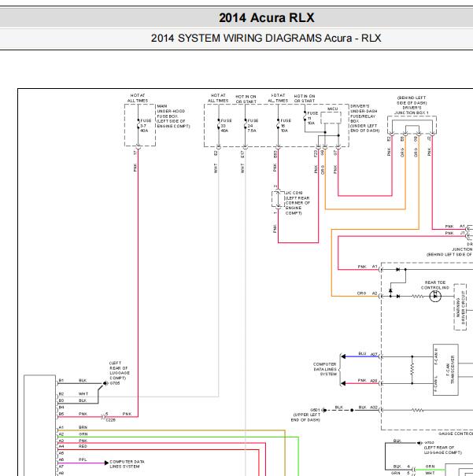Click '2014 SYSTEM WIRING DIAGRAMS Acura - RLX' subtitle

266,39
